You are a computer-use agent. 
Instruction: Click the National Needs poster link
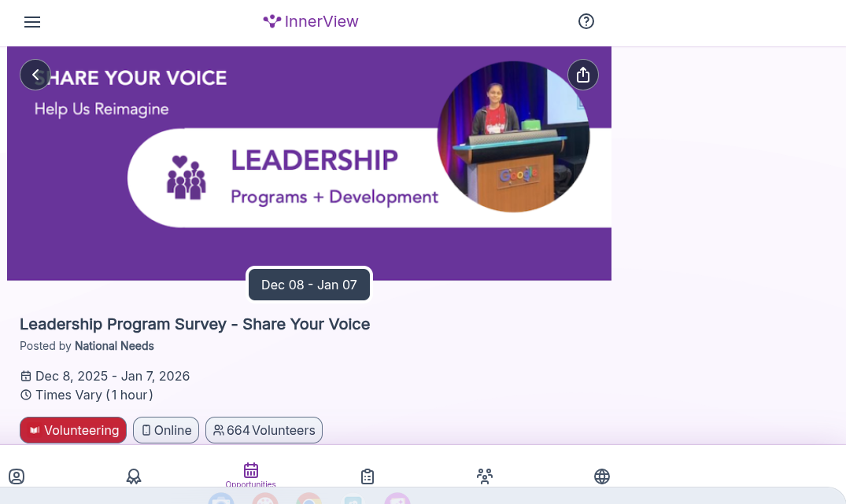[x=114, y=346]
